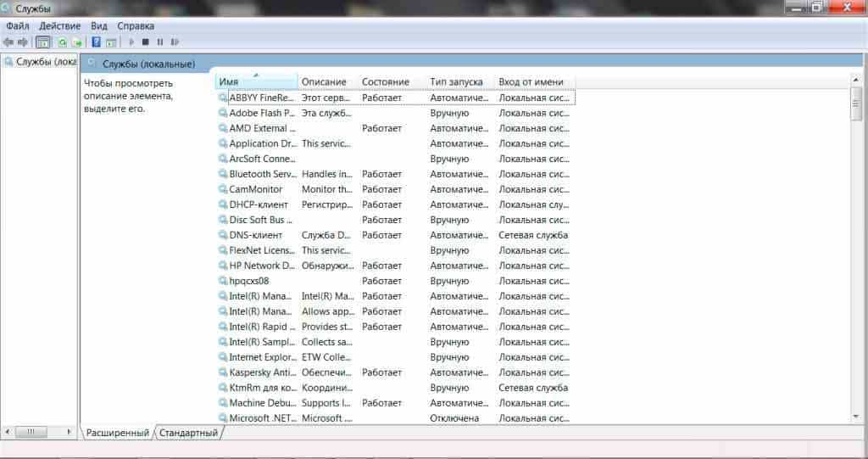Click the Forward arrow in the toolbar

(23, 42)
